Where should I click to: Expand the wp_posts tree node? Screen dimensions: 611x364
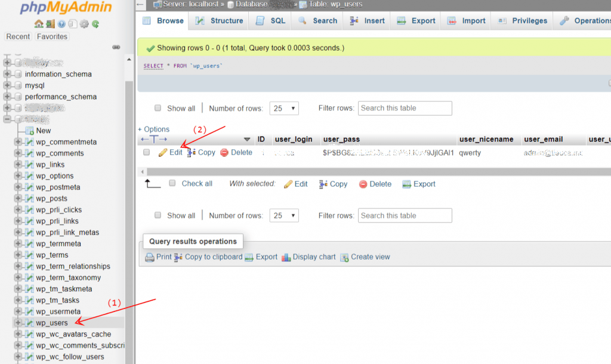tap(18, 199)
